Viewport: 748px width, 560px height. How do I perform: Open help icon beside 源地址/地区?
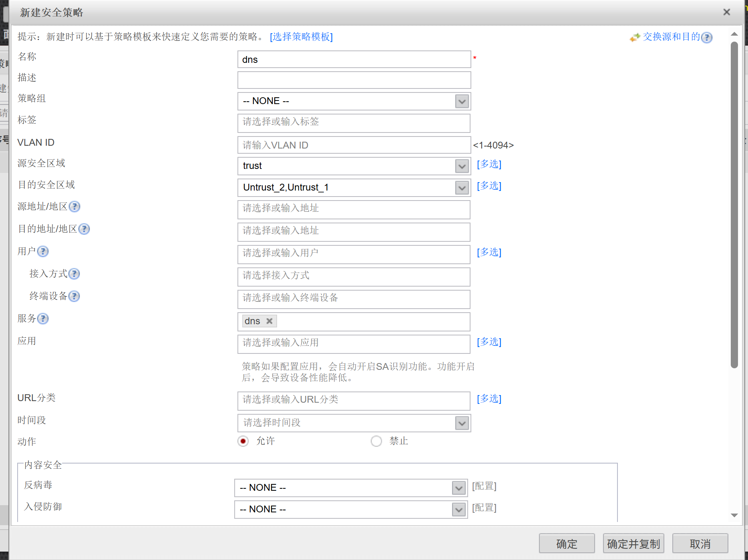74,207
